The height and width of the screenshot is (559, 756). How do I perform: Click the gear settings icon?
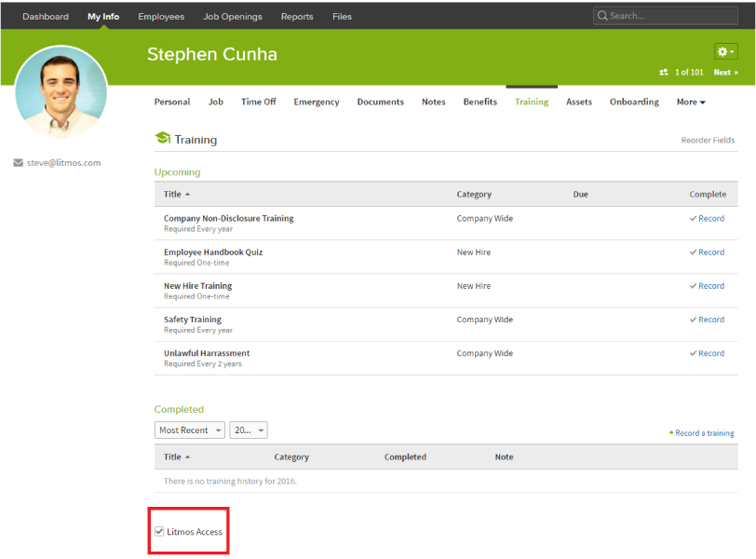724,52
